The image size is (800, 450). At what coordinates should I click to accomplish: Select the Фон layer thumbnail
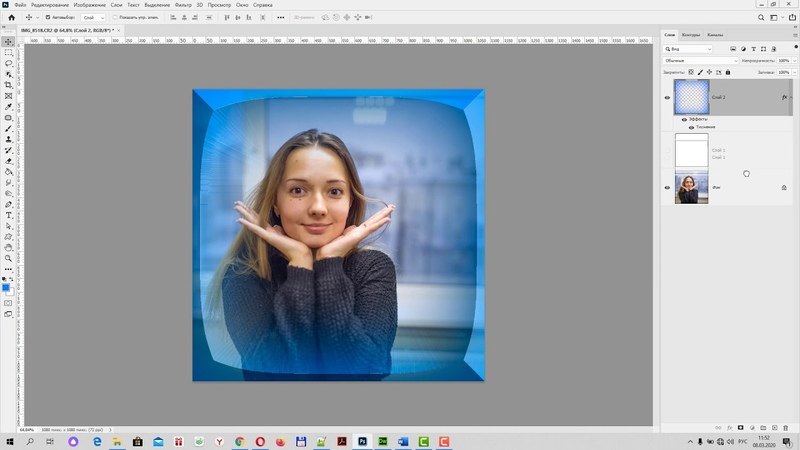pos(691,187)
